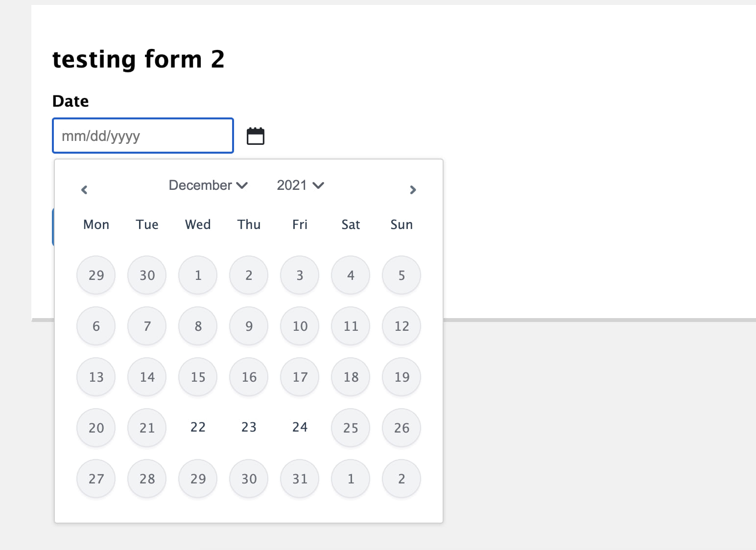Select day 10 on Friday column
The height and width of the screenshot is (550, 756).
pos(300,326)
